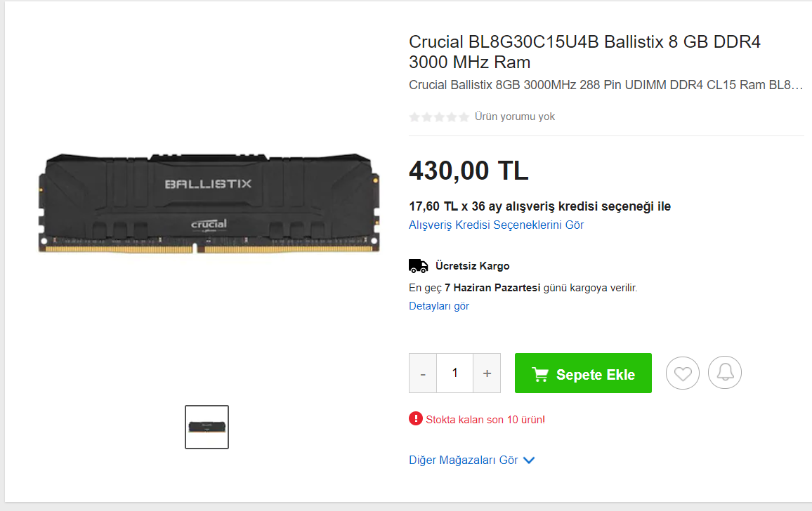Click the free shipping truck icon

coord(419,266)
